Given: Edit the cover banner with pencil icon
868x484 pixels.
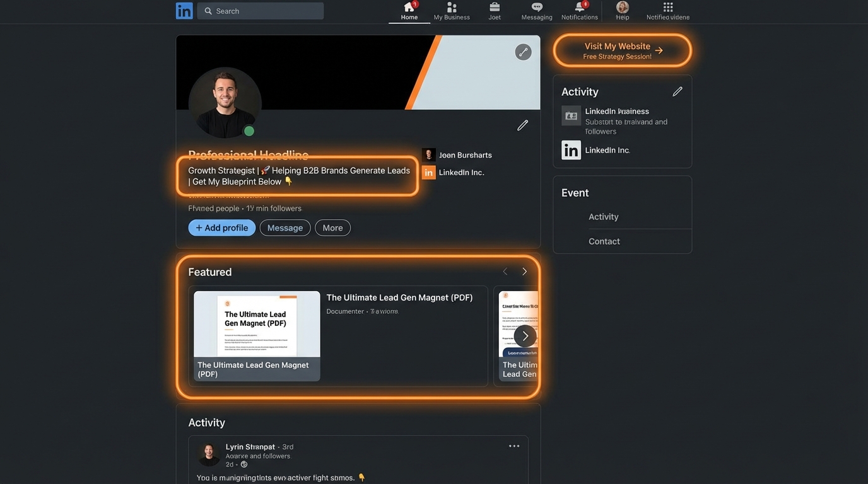Looking at the screenshot, I should 522,51.
